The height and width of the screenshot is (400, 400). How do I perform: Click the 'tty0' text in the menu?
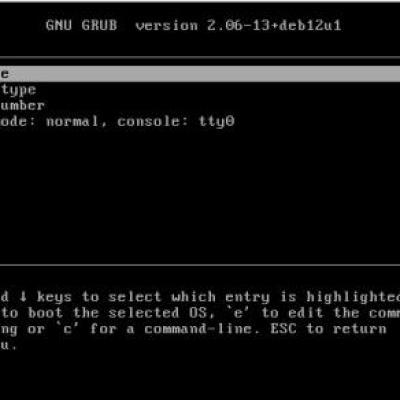click(x=216, y=122)
